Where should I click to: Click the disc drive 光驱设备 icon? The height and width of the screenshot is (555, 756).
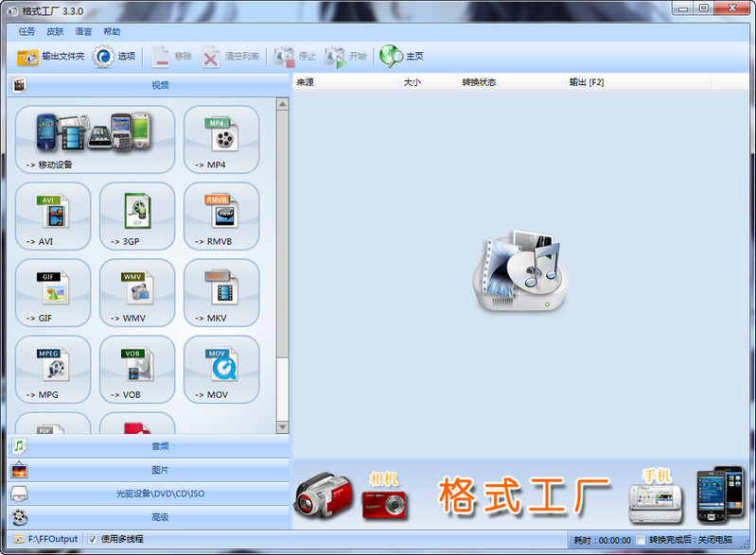click(x=19, y=494)
